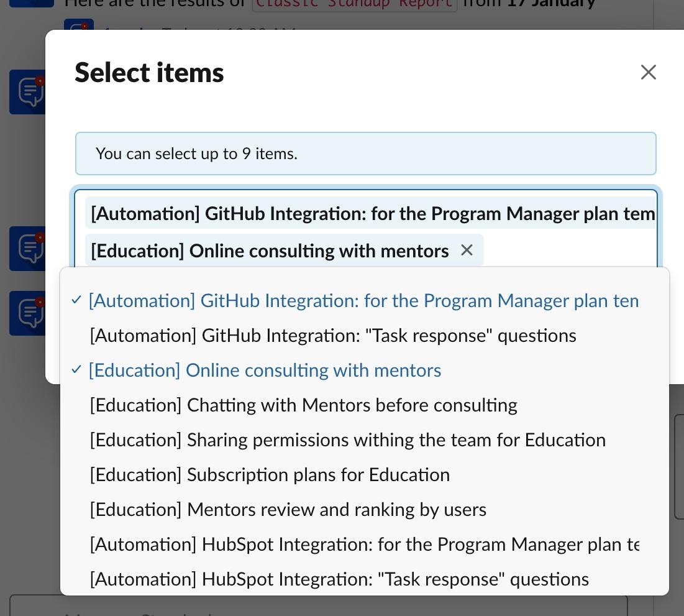Screen dimensions: 684x616
Task: Choose HubSpot Integration Program Manager plan option
Action: [x=364, y=545]
